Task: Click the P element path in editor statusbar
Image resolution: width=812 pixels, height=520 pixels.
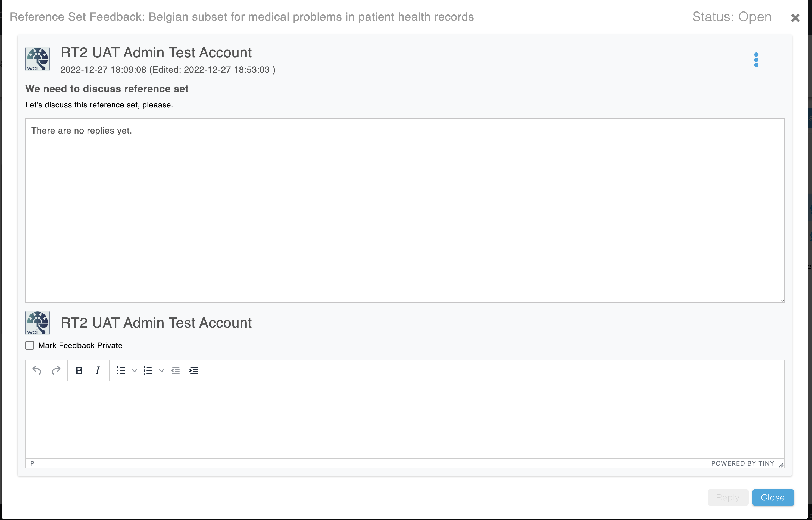Action: coord(32,463)
